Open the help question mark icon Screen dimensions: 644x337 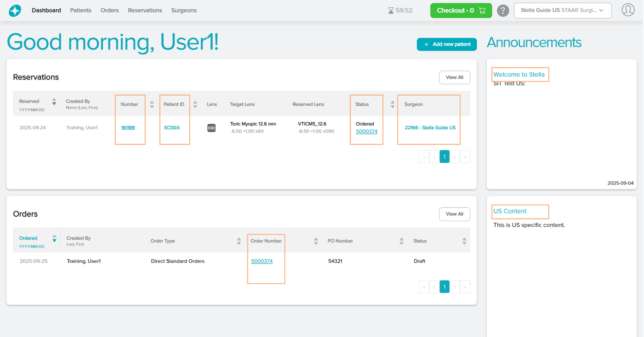coord(503,11)
